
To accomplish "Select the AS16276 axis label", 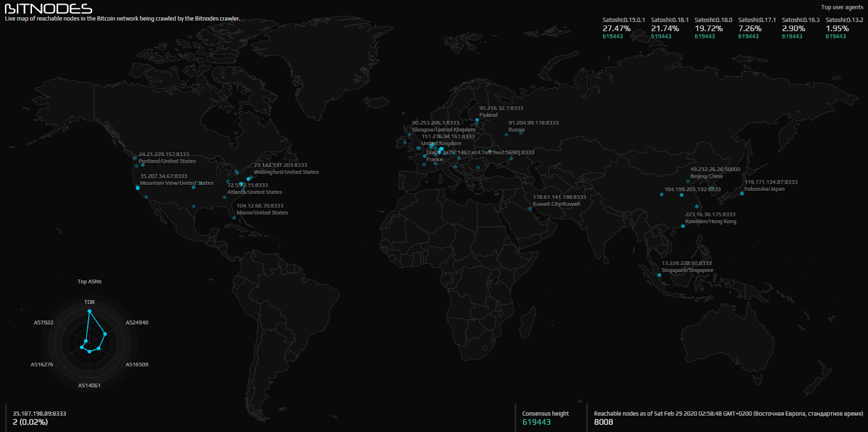I will tap(42, 364).
